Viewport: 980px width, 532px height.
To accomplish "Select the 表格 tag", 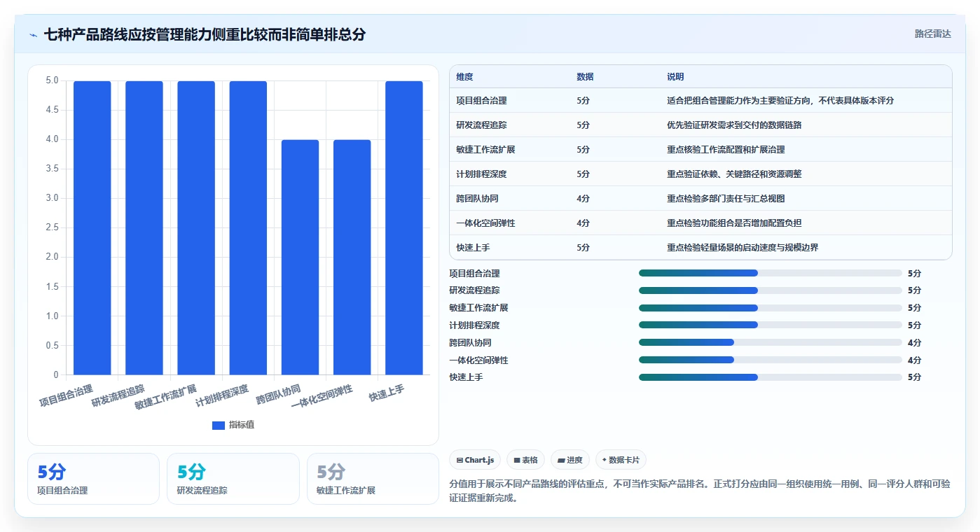I will pyautogui.click(x=525, y=460).
